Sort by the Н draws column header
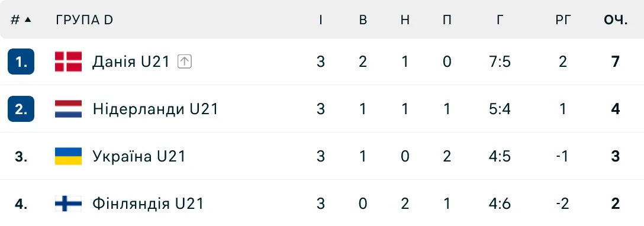This screenshot has width=644, height=226. tap(405, 20)
